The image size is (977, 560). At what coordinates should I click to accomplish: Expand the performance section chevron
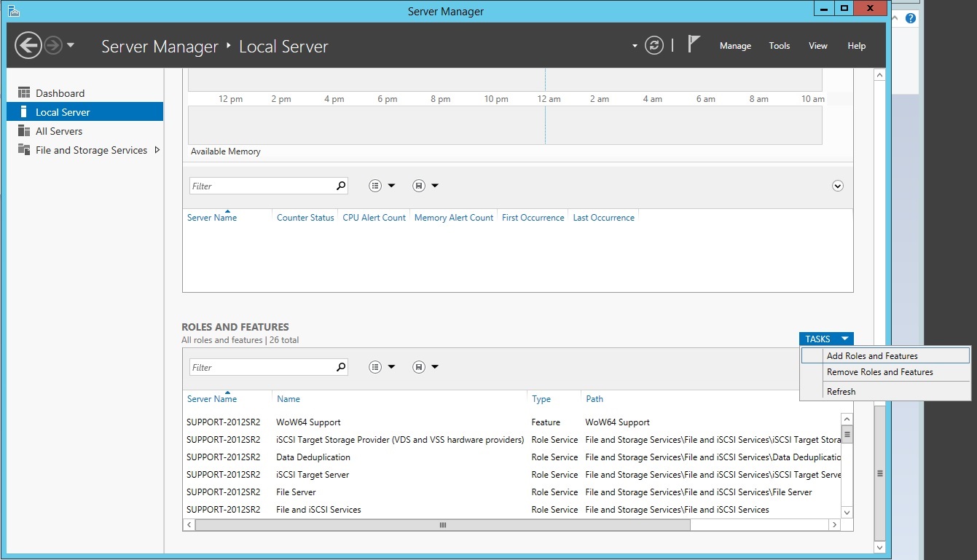point(837,186)
